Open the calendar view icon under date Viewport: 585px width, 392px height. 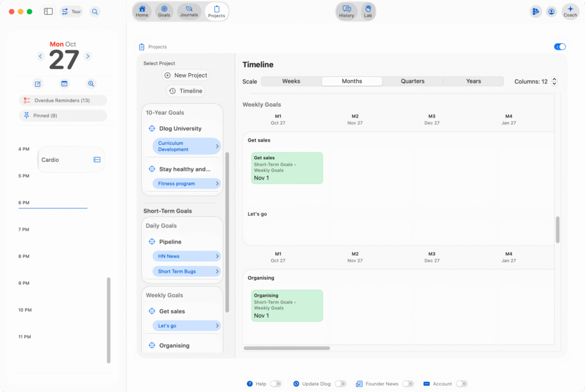click(x=65, y=84)
